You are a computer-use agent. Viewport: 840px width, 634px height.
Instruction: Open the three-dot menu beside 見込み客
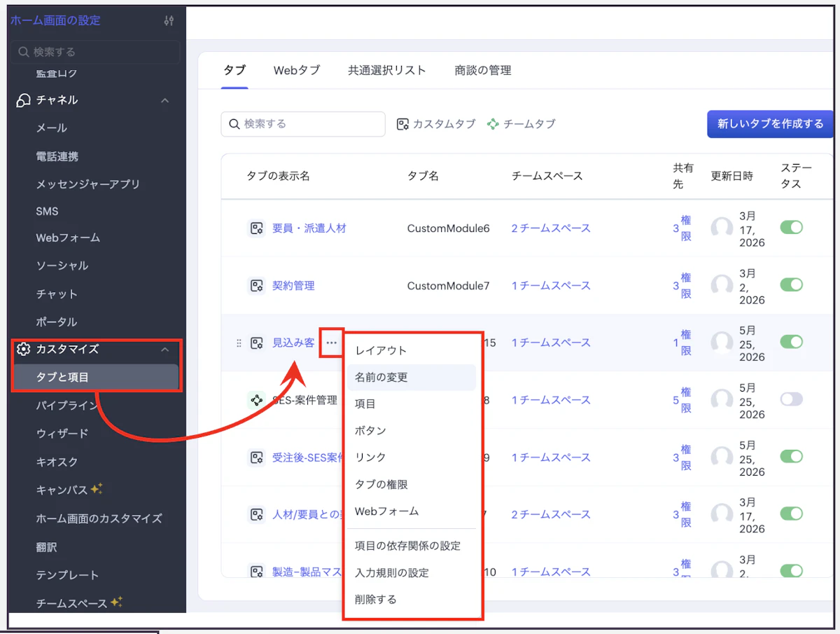331,343
